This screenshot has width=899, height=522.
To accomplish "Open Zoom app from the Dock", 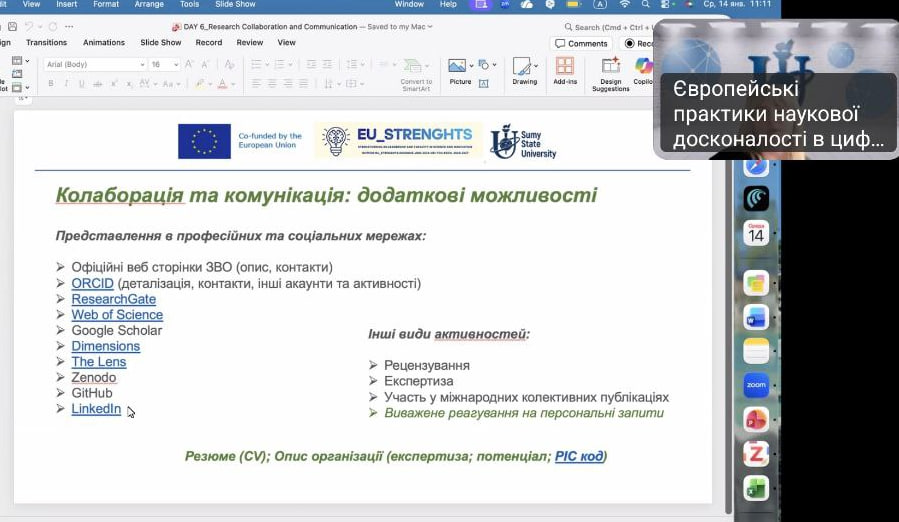I will click(756, 385).
